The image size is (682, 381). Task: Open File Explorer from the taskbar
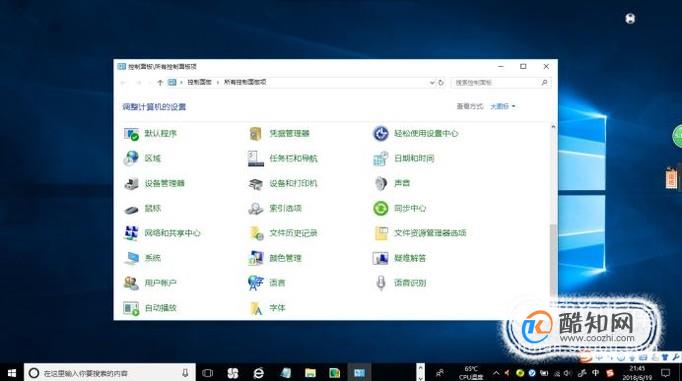(310, 373)
